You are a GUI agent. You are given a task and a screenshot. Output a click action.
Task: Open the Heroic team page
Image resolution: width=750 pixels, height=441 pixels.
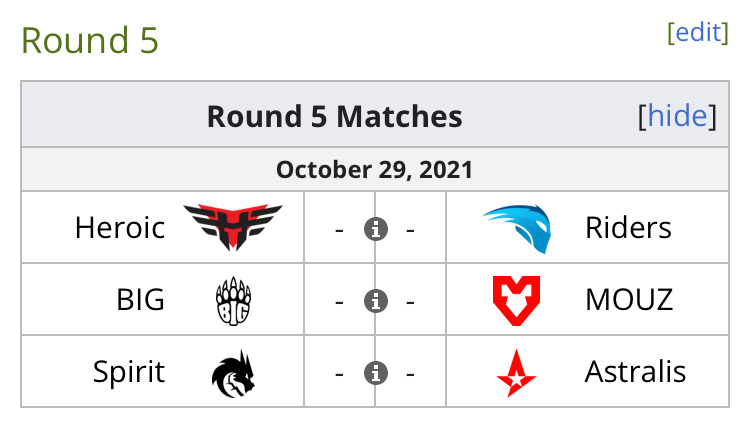pyautogui.click(x=120, y=228)
